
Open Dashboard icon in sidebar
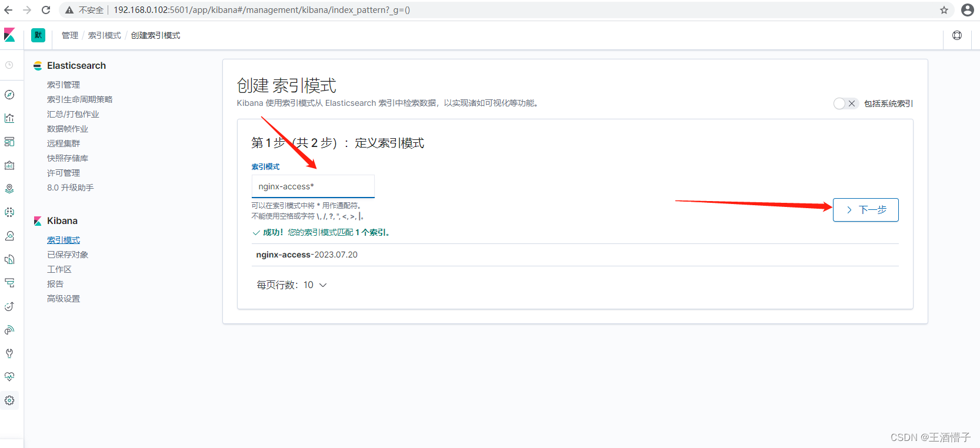[x=9, y=142]
